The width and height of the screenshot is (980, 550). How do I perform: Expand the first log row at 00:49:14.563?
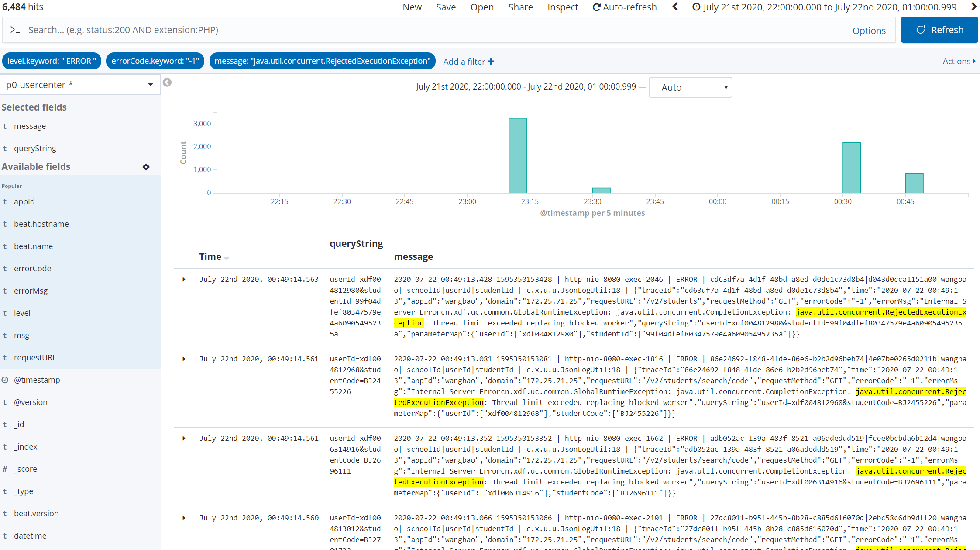[x=184, y=279]
